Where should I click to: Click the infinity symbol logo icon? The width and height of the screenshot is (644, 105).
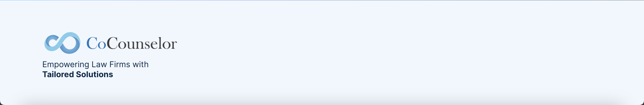[62, 43]
